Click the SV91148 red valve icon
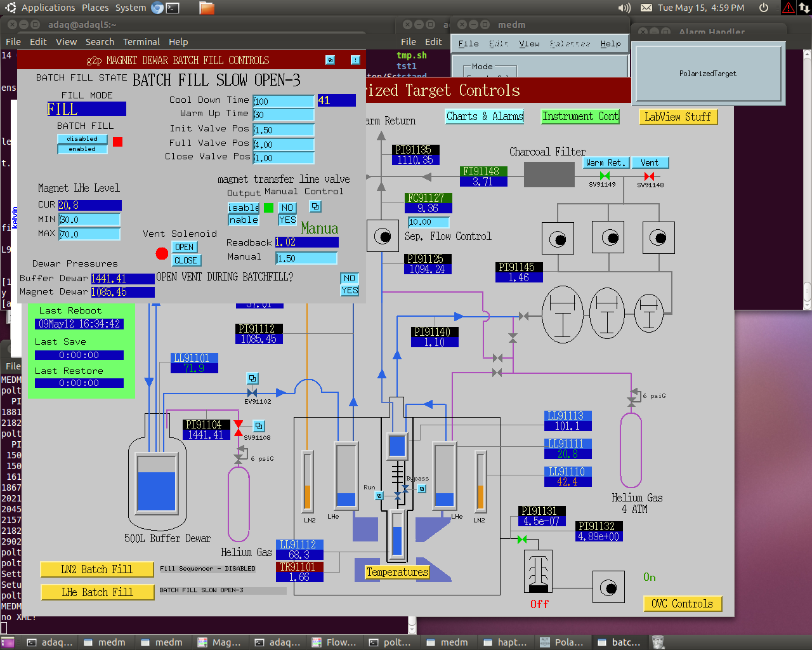The width and height of the screenshot is (812, 650). [649, 176]
